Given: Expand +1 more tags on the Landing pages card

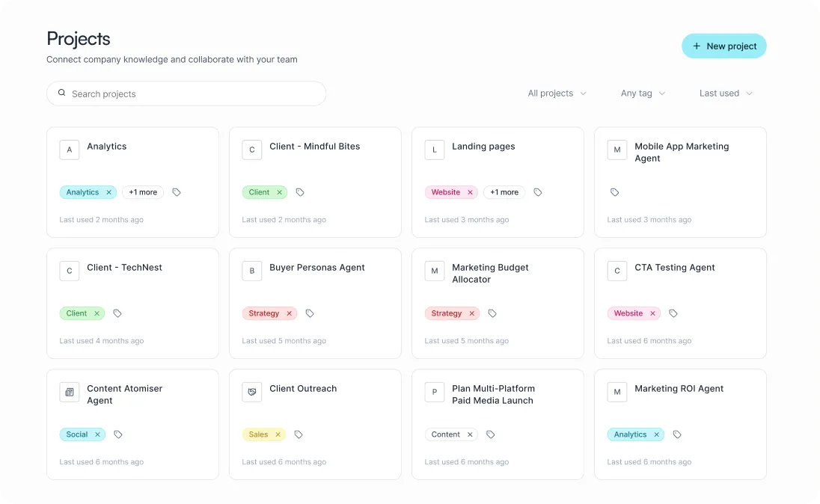Looking at the screenshot, I should [504, 192].
